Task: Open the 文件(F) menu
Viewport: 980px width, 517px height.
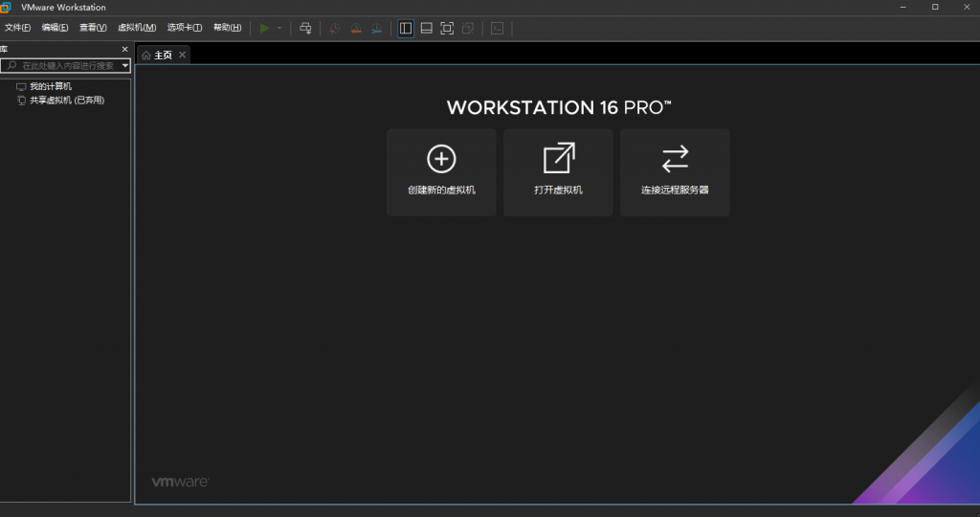Action: 17,28
